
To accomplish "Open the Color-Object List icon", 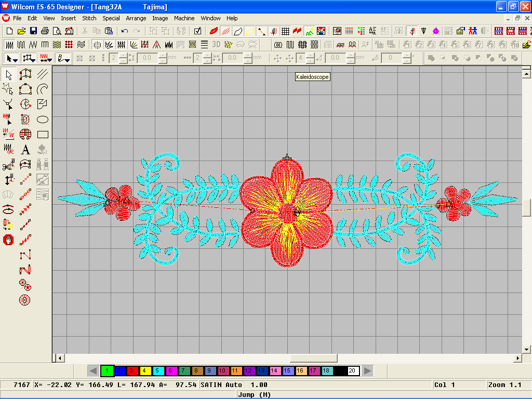I will 362,31.
